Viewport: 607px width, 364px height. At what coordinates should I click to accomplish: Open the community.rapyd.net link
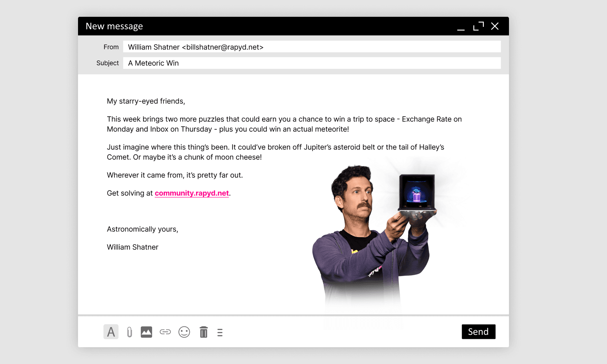pyautogui.click(x=192, y=193)
